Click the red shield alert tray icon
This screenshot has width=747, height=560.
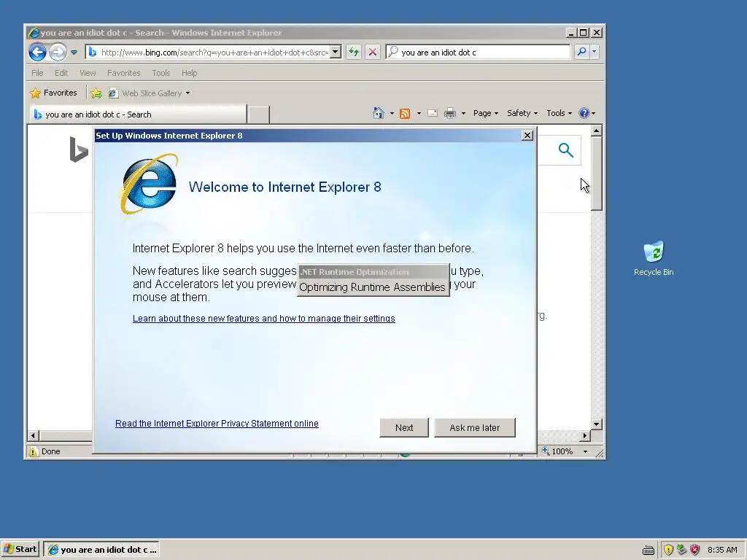point(695,550)
